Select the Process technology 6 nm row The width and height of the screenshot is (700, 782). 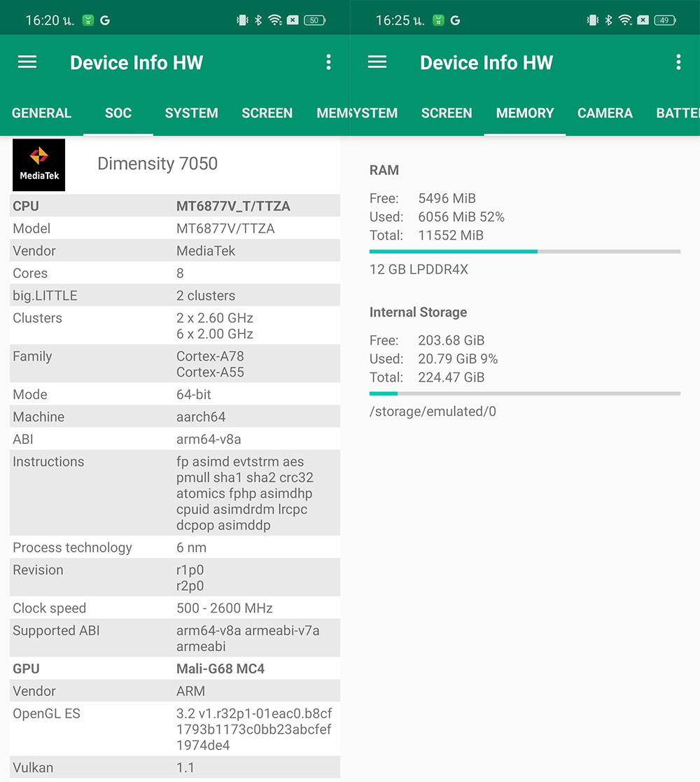click(x=175, y=547)
